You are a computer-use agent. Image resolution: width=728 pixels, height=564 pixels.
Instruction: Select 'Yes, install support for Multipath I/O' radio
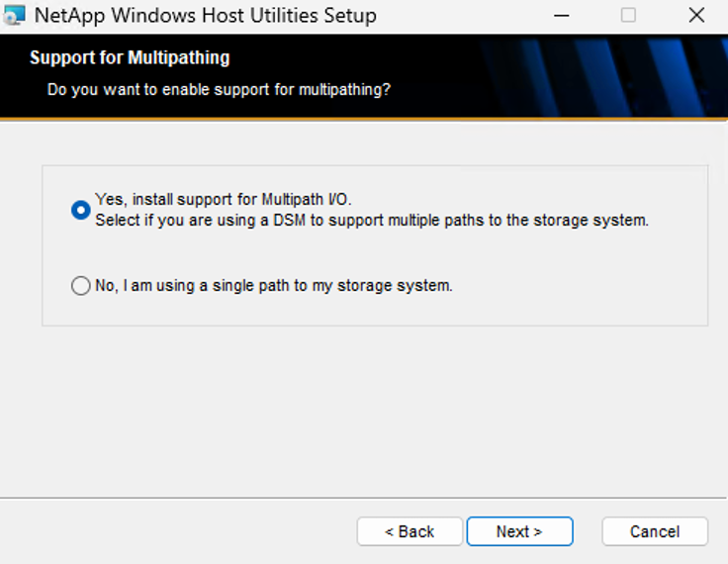point(81,210)
